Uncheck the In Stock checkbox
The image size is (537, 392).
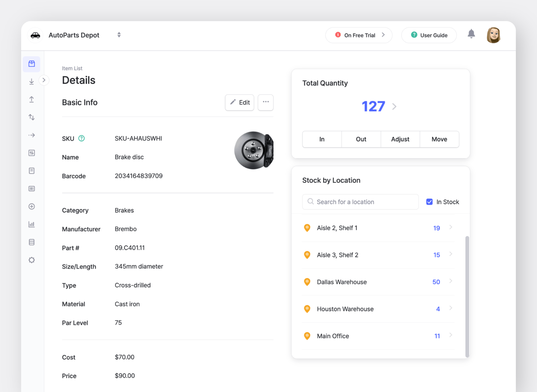pyautogui.click(x=429, y=202)
